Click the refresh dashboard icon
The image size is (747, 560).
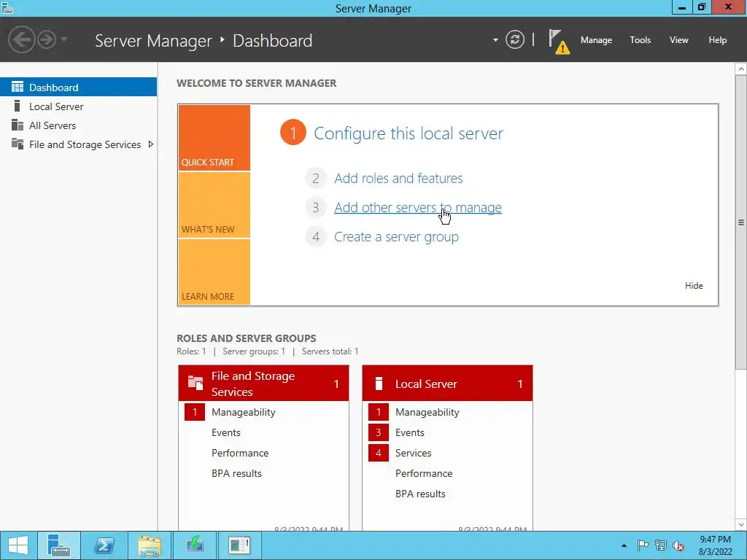click(x=514, y=39)
